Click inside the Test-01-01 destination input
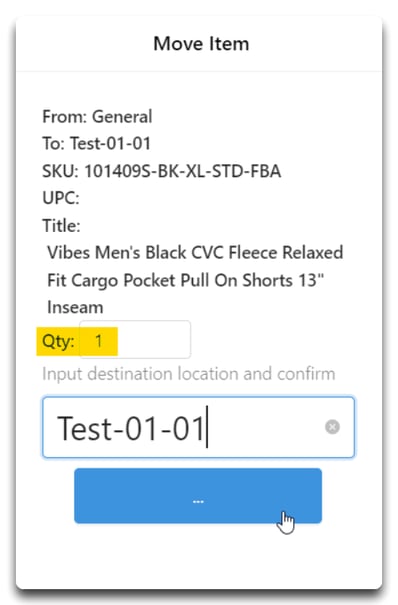This screenshot has width=398, height=605. pos(198,428)
